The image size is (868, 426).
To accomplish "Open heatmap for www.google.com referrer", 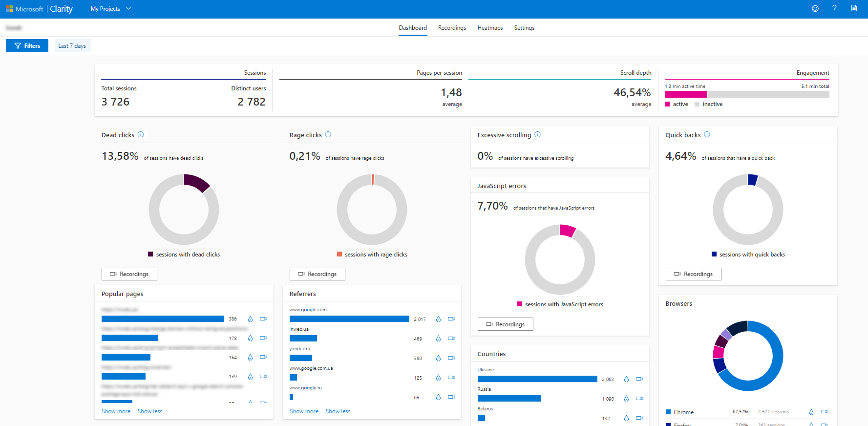I will point(438,319).
